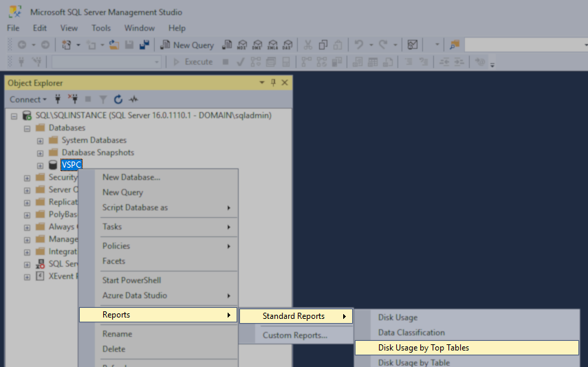This screenshot has width=588, height=367.
Task: Choose Start PowerShell
Action: tap(158, 280)
